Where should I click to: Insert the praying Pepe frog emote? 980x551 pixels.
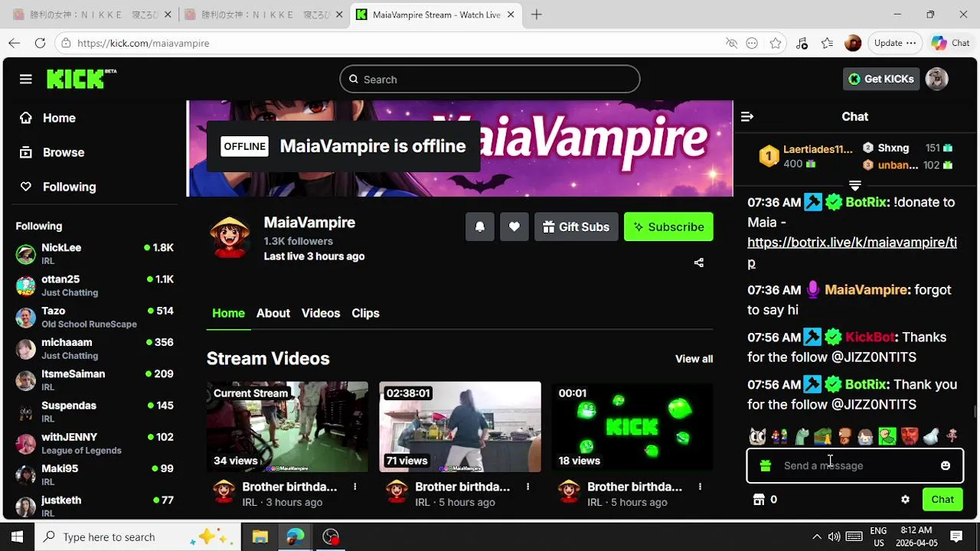(x=822, y=437)
